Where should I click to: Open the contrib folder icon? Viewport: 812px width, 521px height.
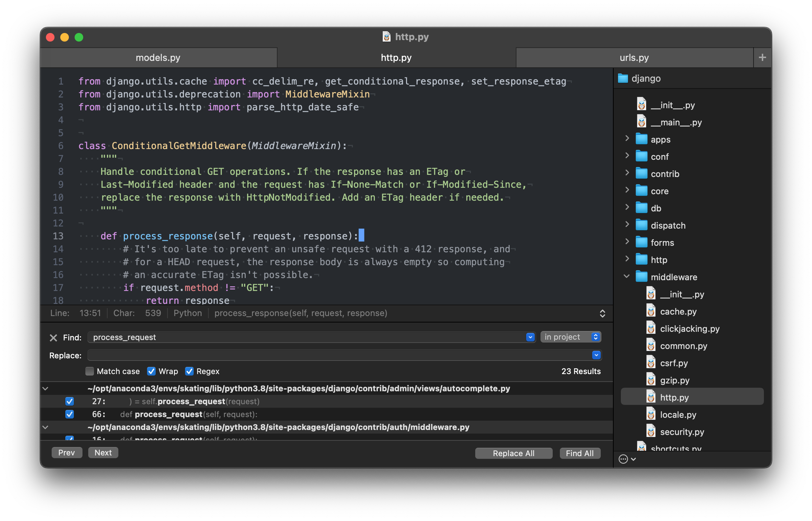click(x=642, y=174)
